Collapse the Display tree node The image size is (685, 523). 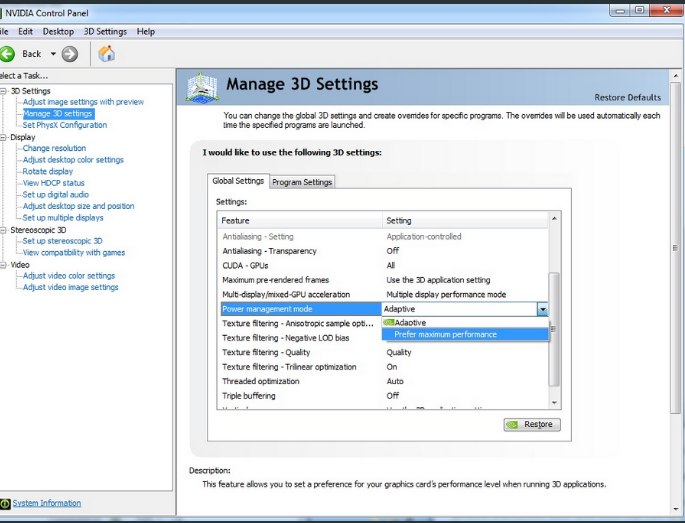3,137
